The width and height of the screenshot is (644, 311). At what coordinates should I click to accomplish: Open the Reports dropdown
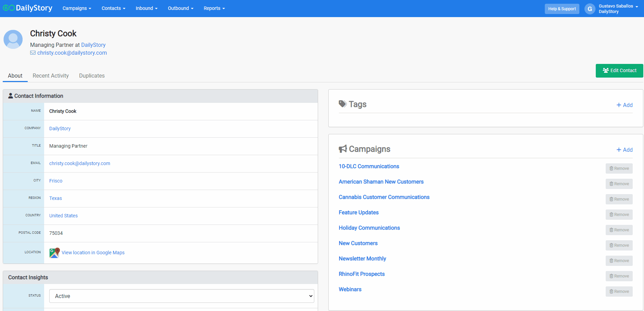(x=214, y=8)
